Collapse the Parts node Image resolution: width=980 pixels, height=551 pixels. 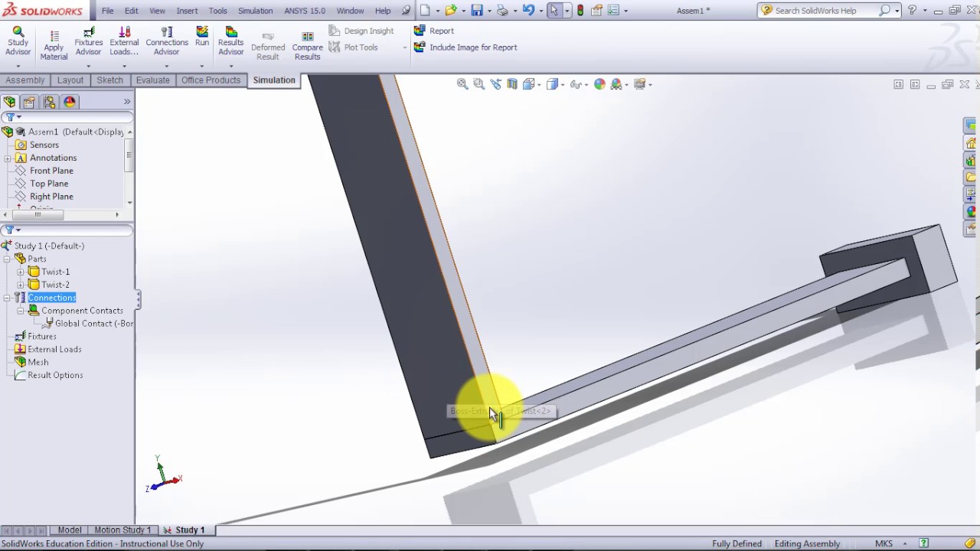[8, 259]
